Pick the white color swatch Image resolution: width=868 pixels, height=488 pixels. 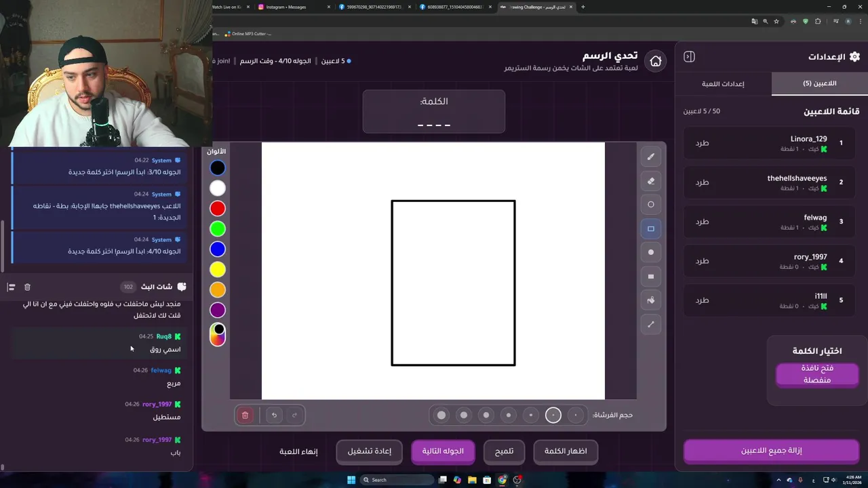point(217,188)
